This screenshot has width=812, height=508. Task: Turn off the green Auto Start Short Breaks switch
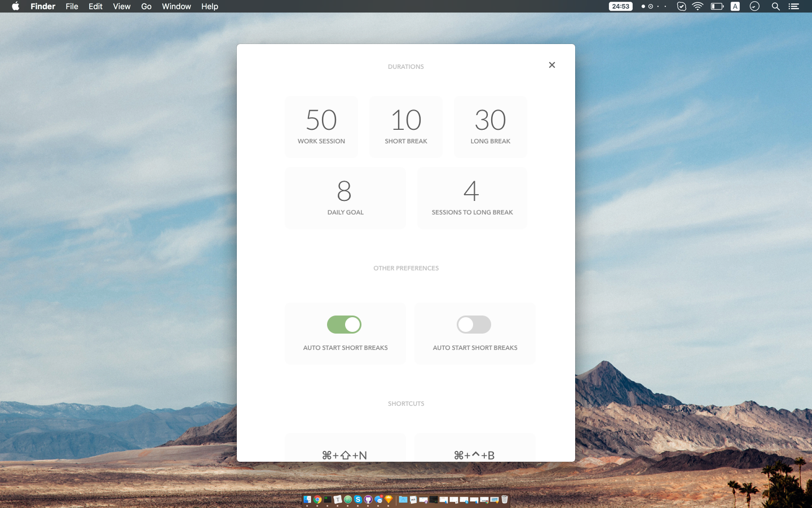344,325
